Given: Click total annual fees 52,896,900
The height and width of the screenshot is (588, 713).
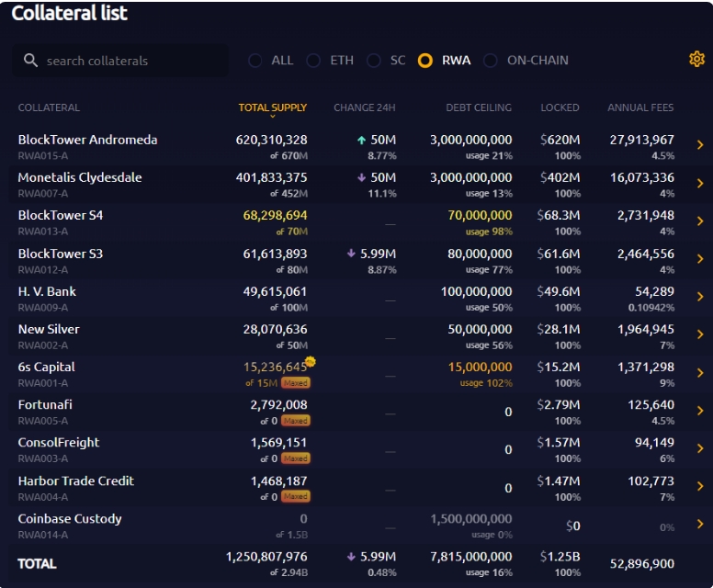Looking at the screenshot, I should coord(641,564).
